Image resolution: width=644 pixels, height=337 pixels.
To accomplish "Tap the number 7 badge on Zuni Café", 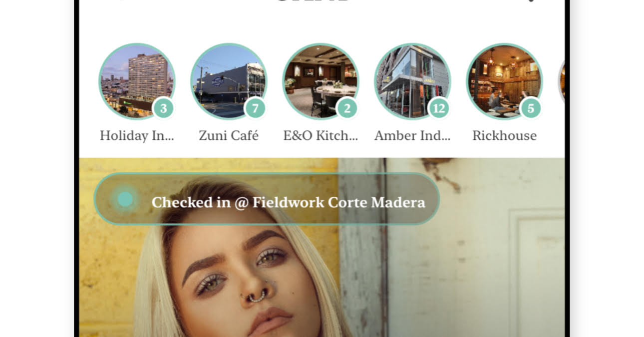I will [255, 108].
